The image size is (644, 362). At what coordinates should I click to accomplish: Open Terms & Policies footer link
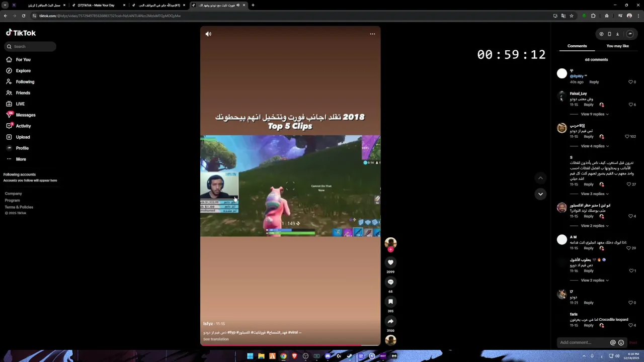(19, 207)
